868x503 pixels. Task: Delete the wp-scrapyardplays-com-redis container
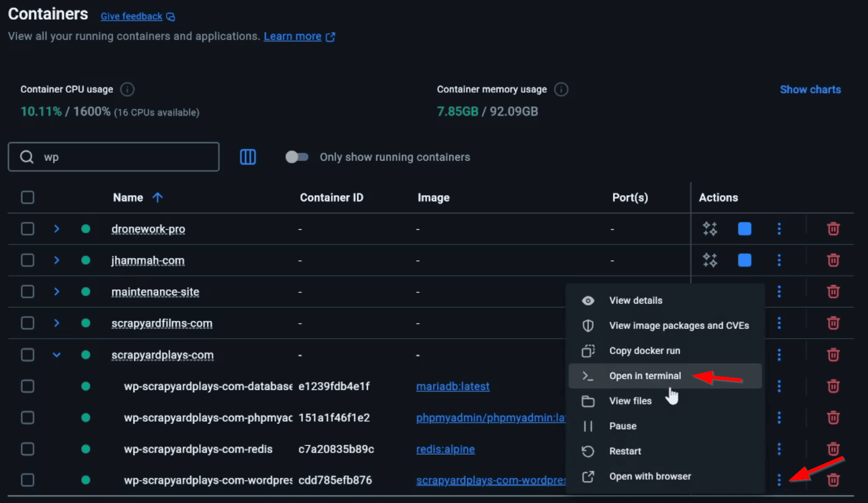pos(833,449)
